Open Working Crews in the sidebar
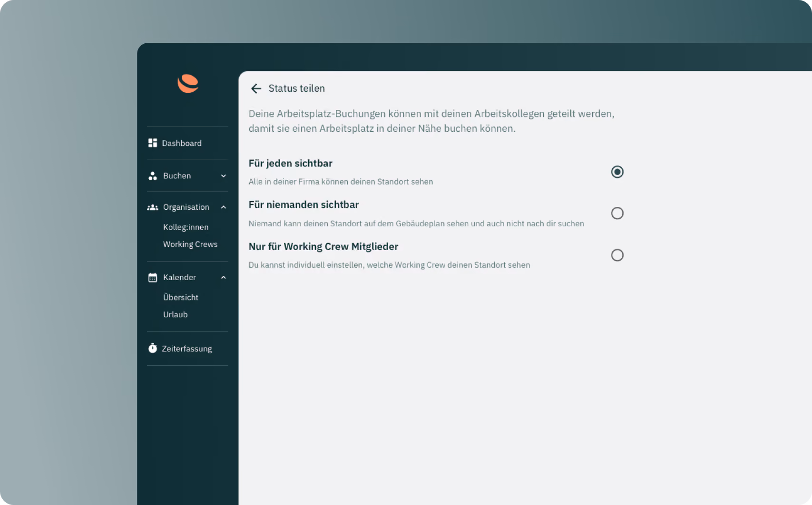Viewport: 812px width, 505px height. [190, 244]
